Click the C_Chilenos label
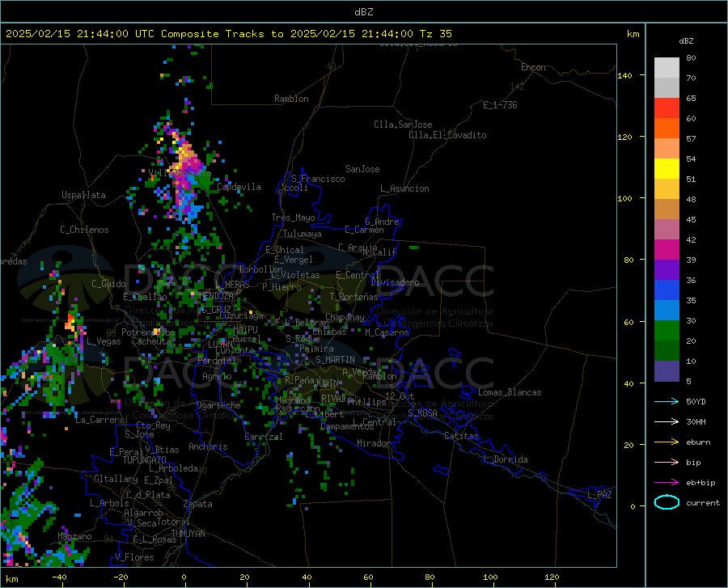Viewport: 728px width, 588px height. pyautogui.click(x=84, y=230)
